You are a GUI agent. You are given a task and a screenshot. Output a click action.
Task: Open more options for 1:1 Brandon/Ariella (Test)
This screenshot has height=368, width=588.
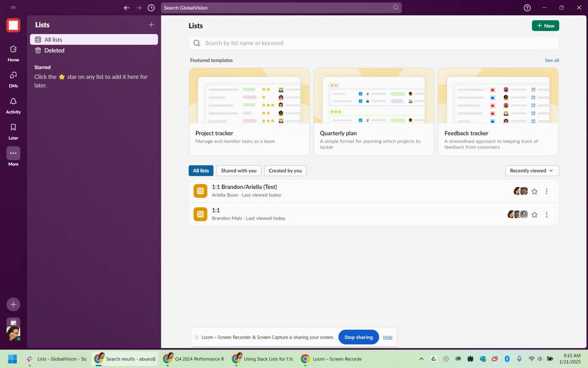[x=547, y=191]
